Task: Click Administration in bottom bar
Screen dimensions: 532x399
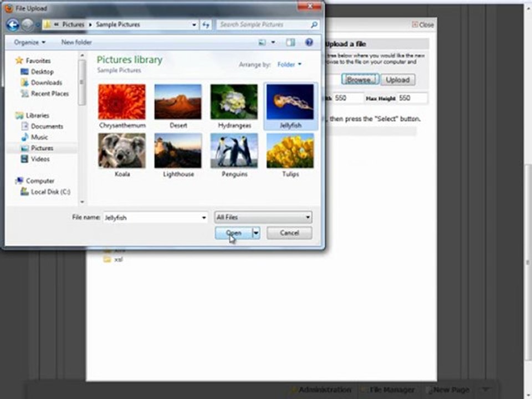Action: [x=321, y=390]
